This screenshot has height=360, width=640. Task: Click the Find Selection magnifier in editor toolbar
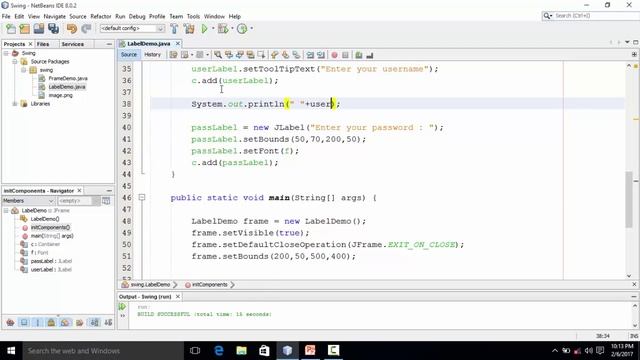click(x=218, y=55)
